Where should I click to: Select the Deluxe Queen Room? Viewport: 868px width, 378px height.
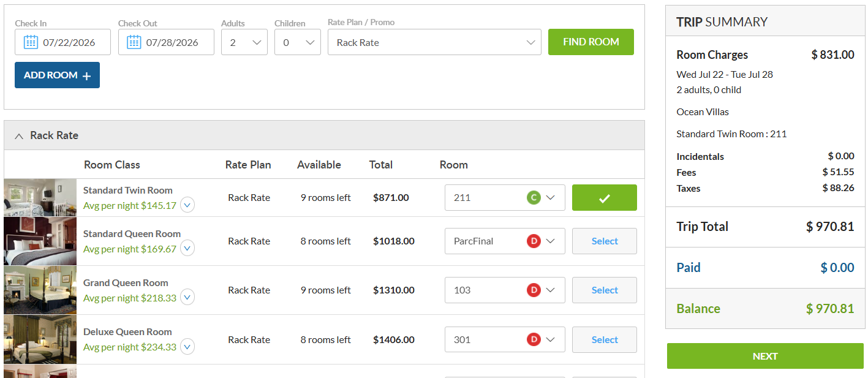pyautogui.click(x=605, y=339)
